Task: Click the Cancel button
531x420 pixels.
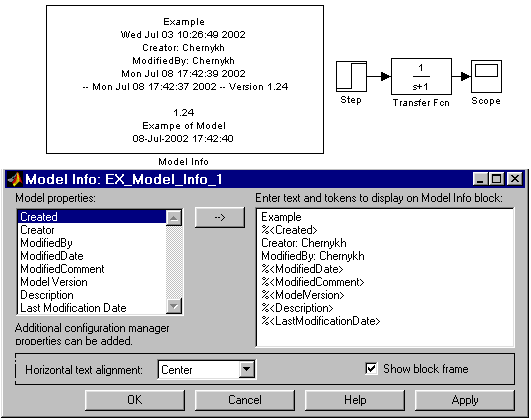Action: point(245,400)
